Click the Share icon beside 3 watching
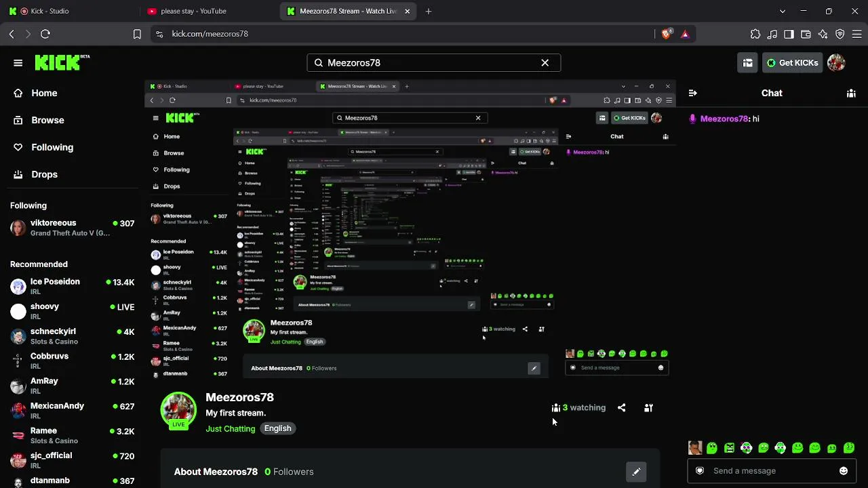 coord(621,408)
